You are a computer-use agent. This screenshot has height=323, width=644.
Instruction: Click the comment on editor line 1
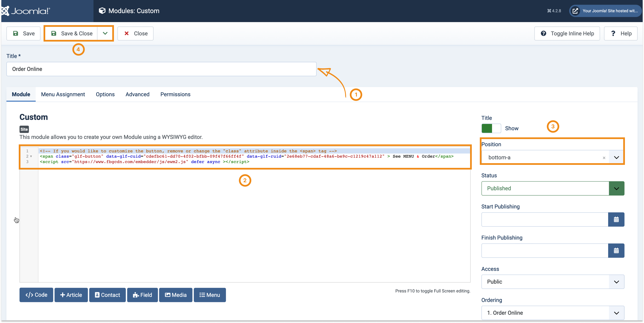click(x=188, y=151)
